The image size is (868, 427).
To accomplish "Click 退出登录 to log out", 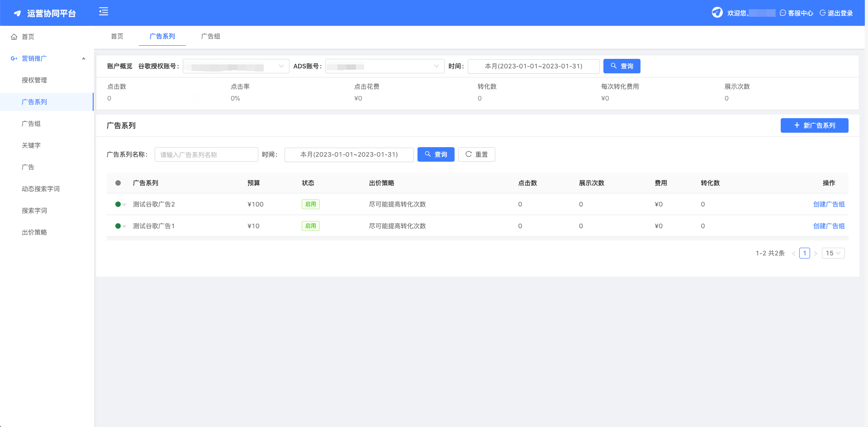I will 836,13.
